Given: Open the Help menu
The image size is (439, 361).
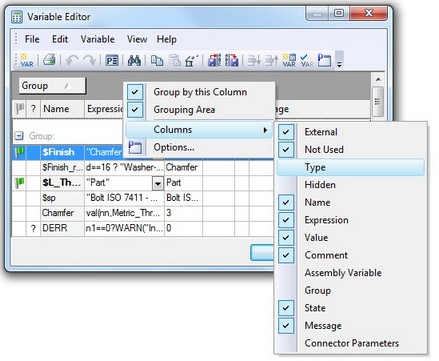Looking at the screenshot, I should coord(167,39).
